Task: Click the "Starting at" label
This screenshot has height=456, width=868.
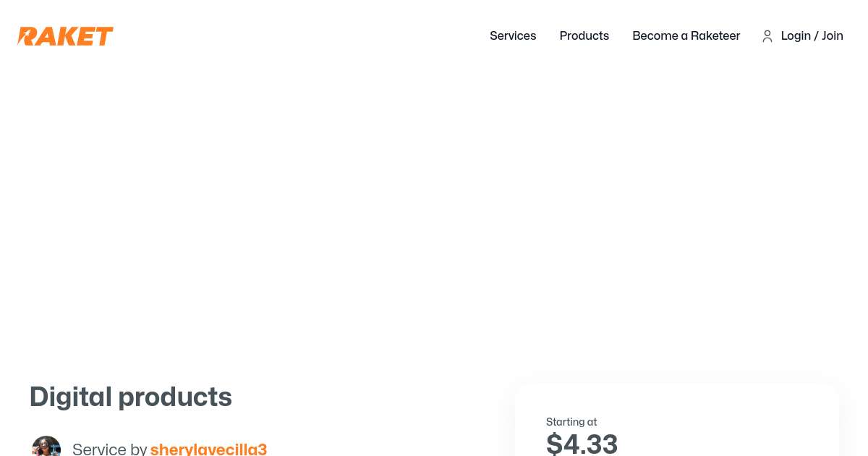Action: tap(571, 422)
